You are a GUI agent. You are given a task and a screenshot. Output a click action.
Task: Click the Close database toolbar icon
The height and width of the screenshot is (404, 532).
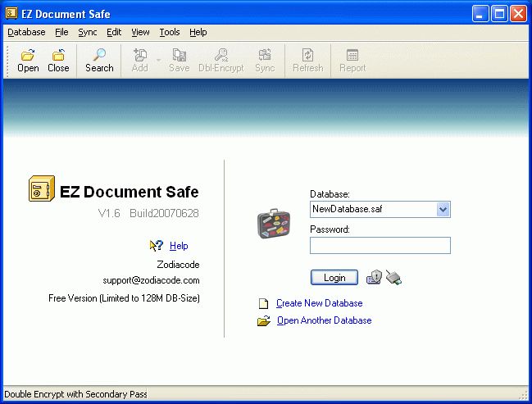pos(58,55)
